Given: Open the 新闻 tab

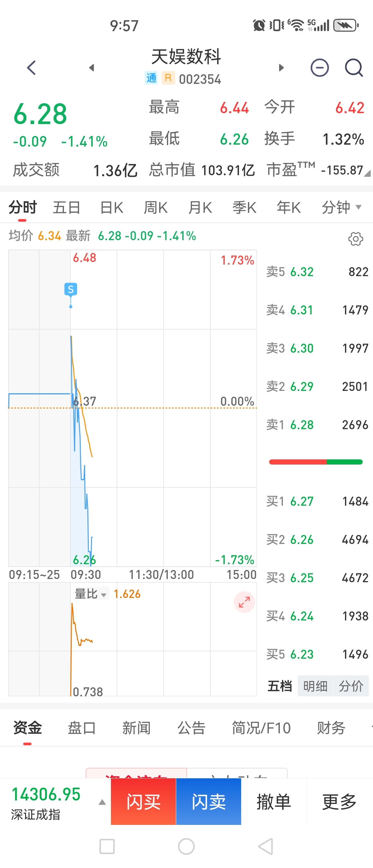Looking at the screenshot, I should tap(136, 728).
